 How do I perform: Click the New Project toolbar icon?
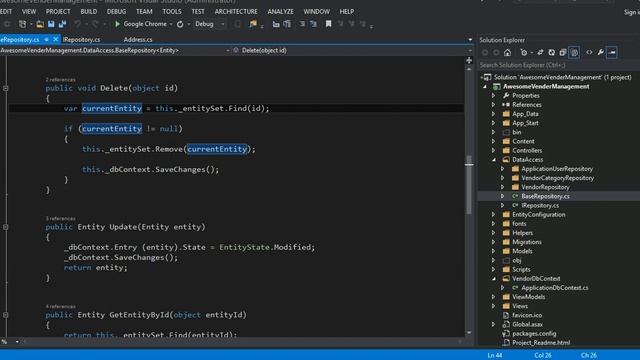point(22,24)
